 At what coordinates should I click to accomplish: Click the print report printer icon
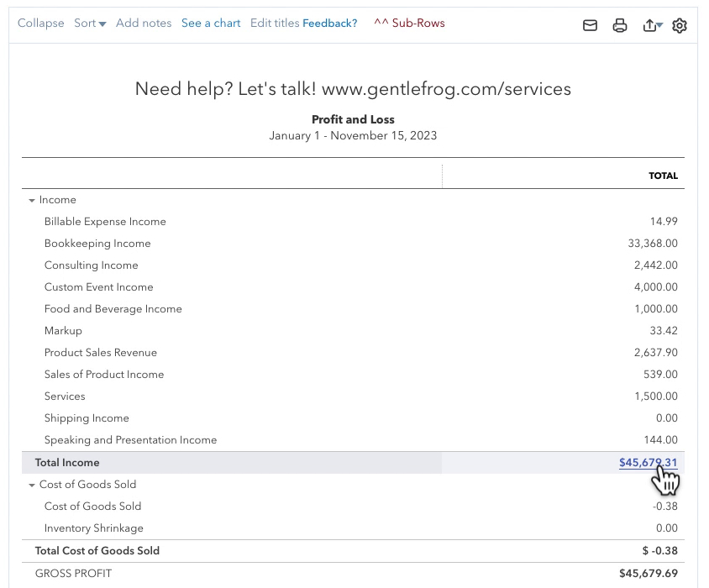tap(619, 25)
